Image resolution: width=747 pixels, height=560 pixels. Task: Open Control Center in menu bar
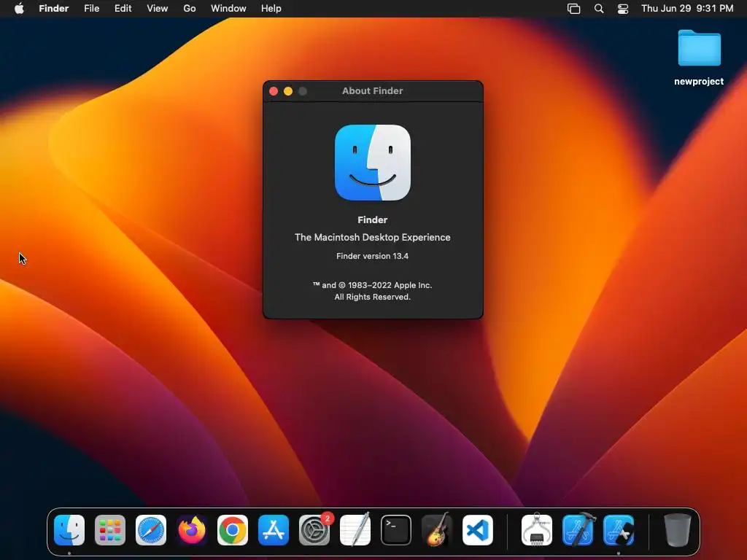tap(623, 9)
